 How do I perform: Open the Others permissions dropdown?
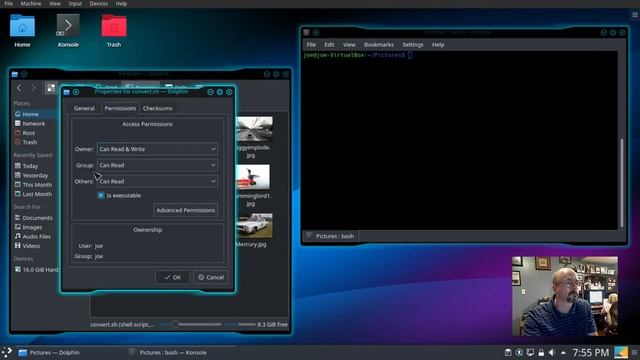(157, 181)
